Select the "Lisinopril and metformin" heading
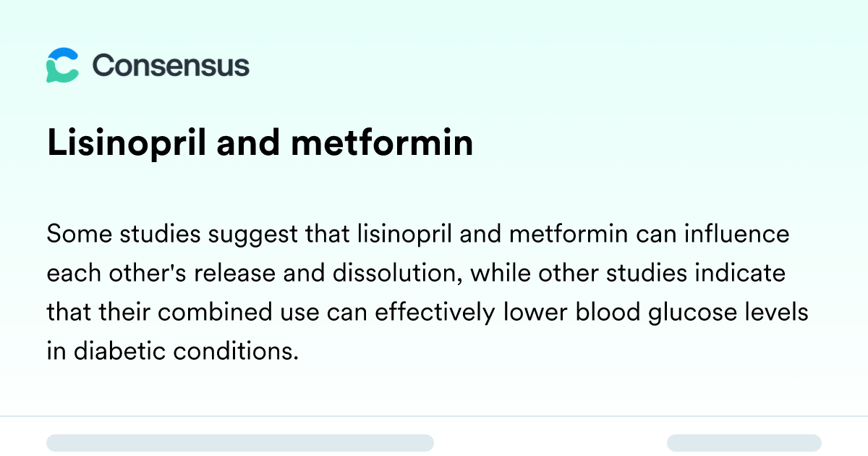This screenshot has width=868, height=456. coord(260,143)
